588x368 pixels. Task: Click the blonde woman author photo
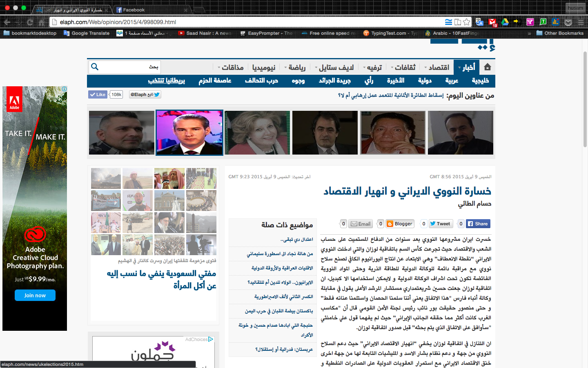point(257,132)
